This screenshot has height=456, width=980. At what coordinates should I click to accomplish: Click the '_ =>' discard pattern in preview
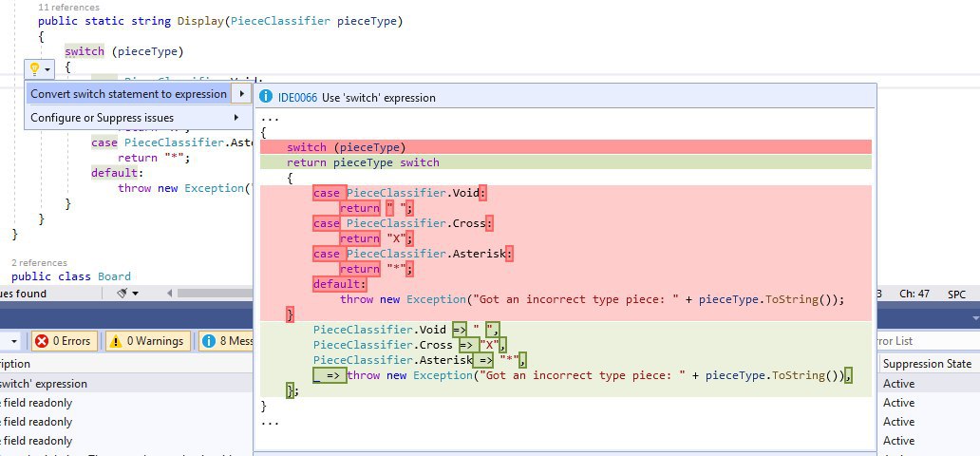click(x=329, y=375)
